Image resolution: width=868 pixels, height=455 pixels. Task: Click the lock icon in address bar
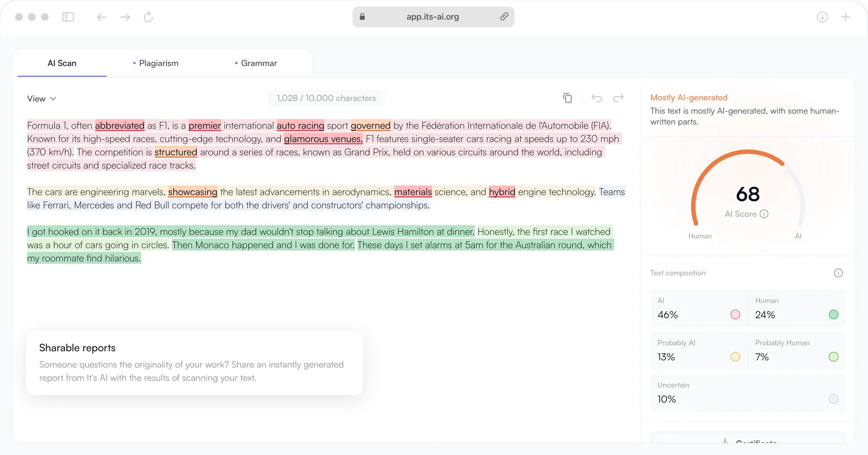tap(362, 17)
